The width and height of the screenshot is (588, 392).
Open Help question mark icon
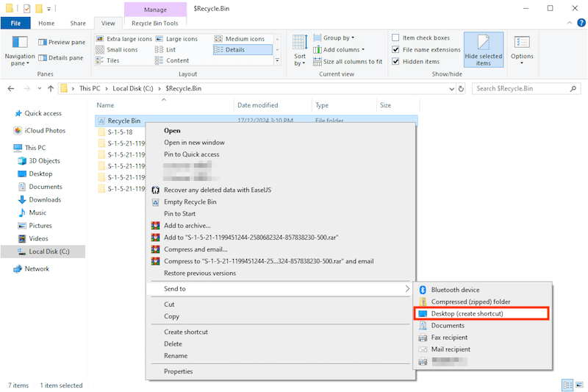[581, 23]
